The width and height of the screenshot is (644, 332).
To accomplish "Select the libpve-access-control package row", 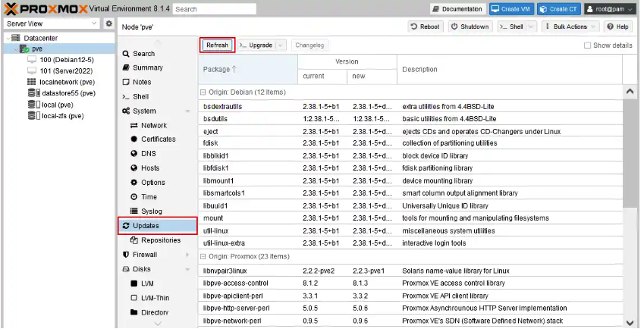I will (x=410, y=283).
